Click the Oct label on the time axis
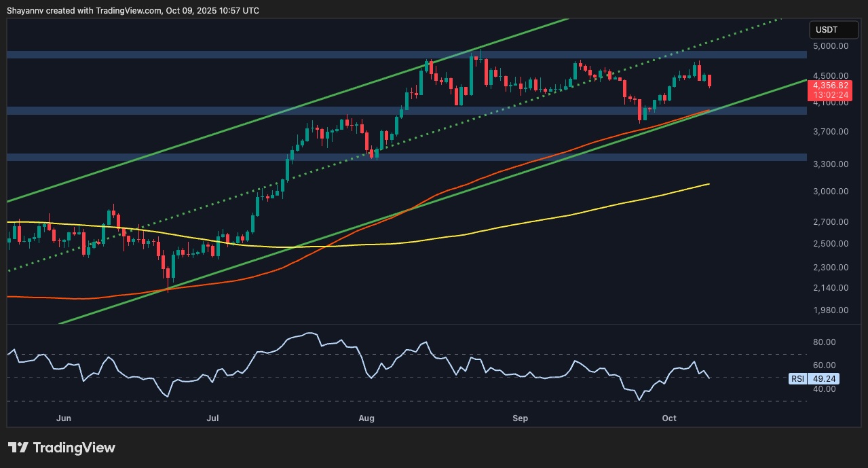 [x=669, y=418]
